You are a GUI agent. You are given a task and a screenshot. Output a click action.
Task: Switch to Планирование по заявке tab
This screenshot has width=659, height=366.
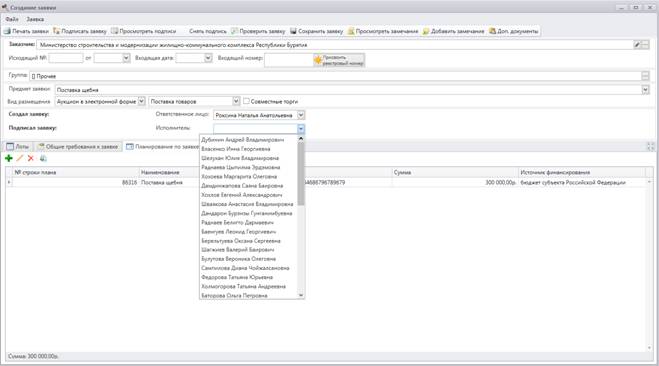(162, 147)
